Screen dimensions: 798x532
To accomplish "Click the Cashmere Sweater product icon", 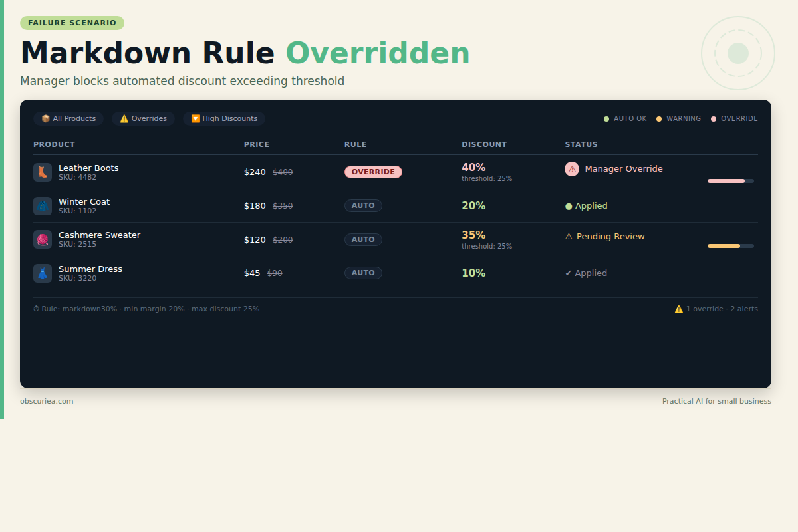I will (43, 239).
